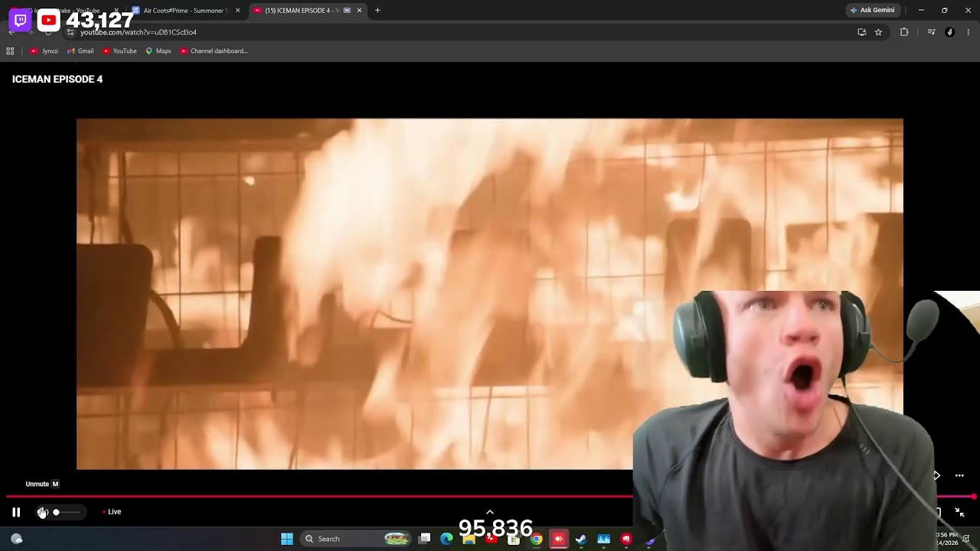Open the Gmail bookmark
The width and height of the screenshot is (980, 551).
point(80,51)
